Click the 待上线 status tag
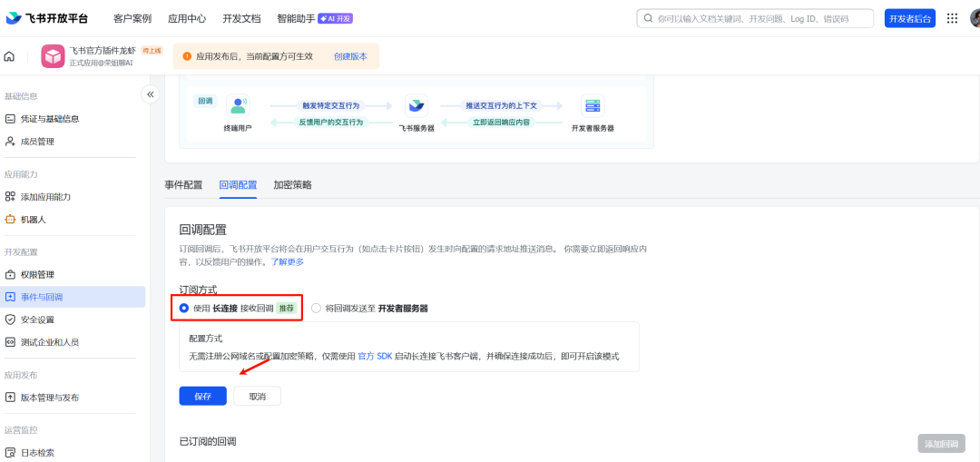The width and height of the screenshot is (980, 462). (152, 51)
